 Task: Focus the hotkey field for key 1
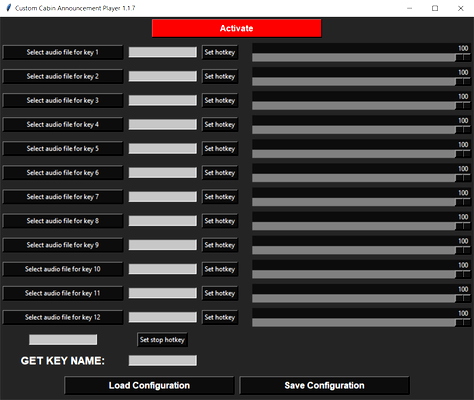click(x=163, y=52)
